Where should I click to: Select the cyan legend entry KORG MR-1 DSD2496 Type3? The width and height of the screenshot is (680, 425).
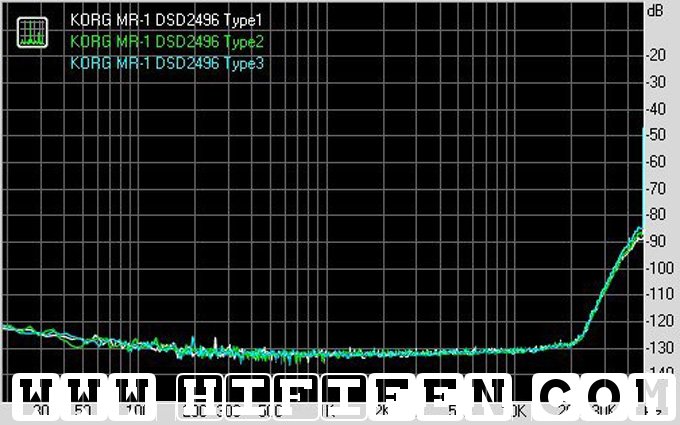[167, 63]
